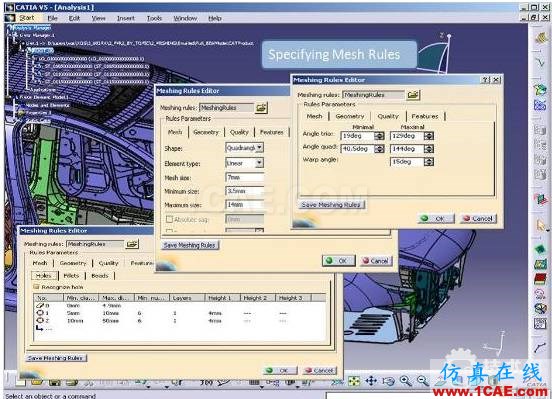Viewport: 552px width, 399px height.
Task: Open the Insert menu
Action: coord(126,18)
